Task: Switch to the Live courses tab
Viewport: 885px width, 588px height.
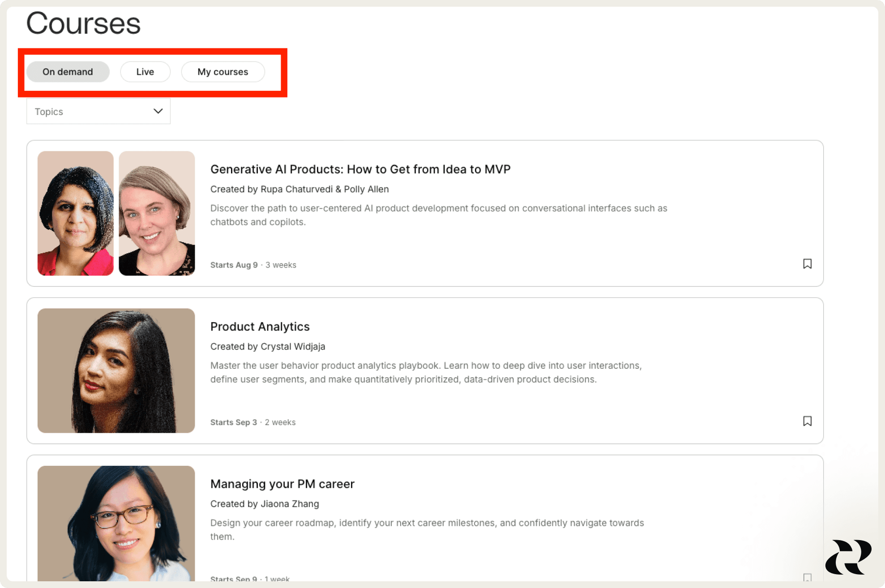Action: (x=145, y=72)
